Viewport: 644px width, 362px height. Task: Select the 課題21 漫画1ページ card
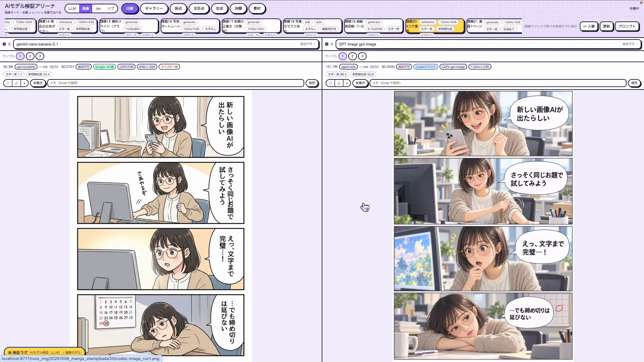point(494,26)
